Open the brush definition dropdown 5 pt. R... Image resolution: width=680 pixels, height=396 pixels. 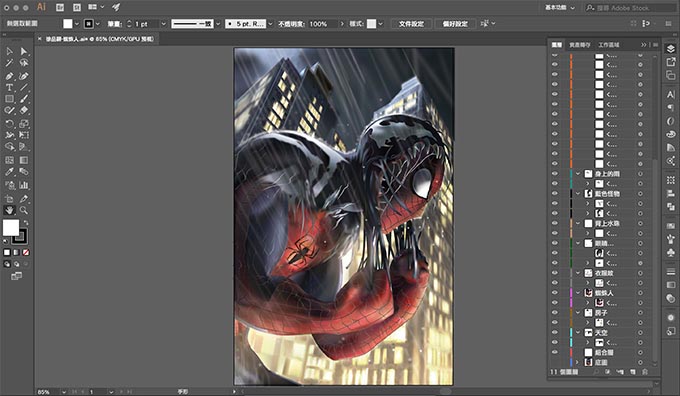coord(270,24)
